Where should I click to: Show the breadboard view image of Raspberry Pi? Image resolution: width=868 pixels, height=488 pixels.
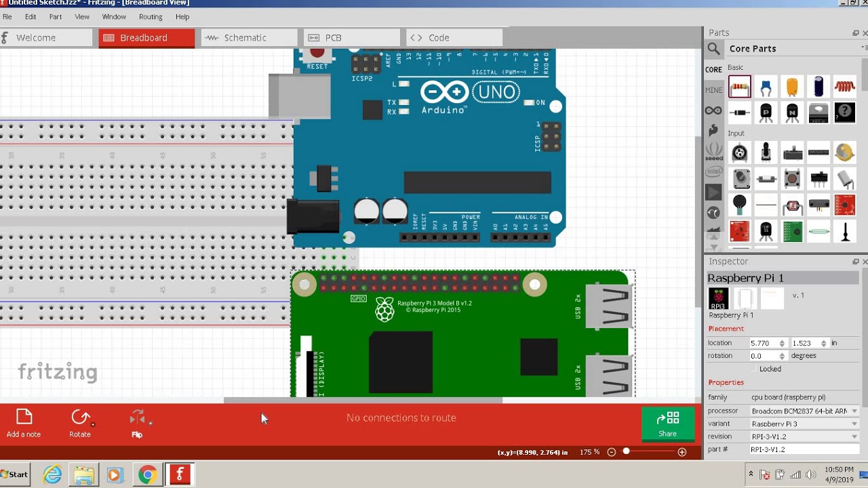(718, 298)
